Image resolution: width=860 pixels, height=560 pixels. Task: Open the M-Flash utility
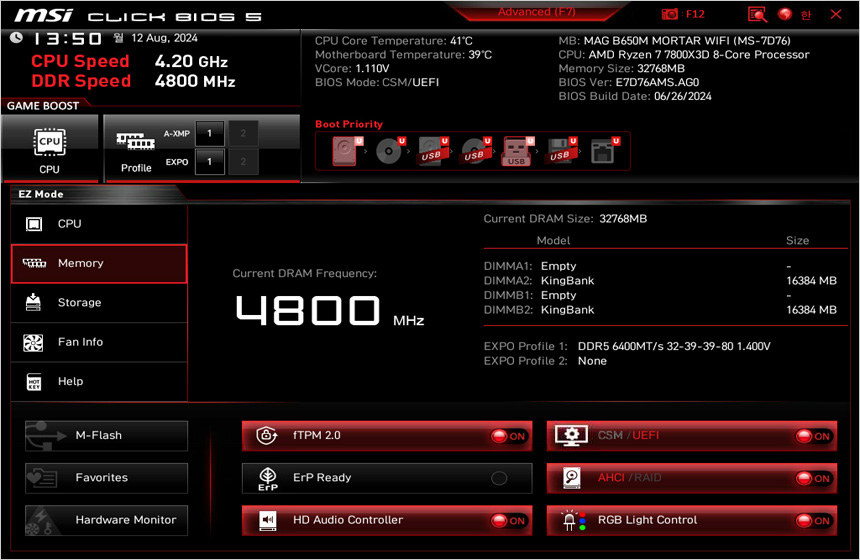[x=106, y=436]
